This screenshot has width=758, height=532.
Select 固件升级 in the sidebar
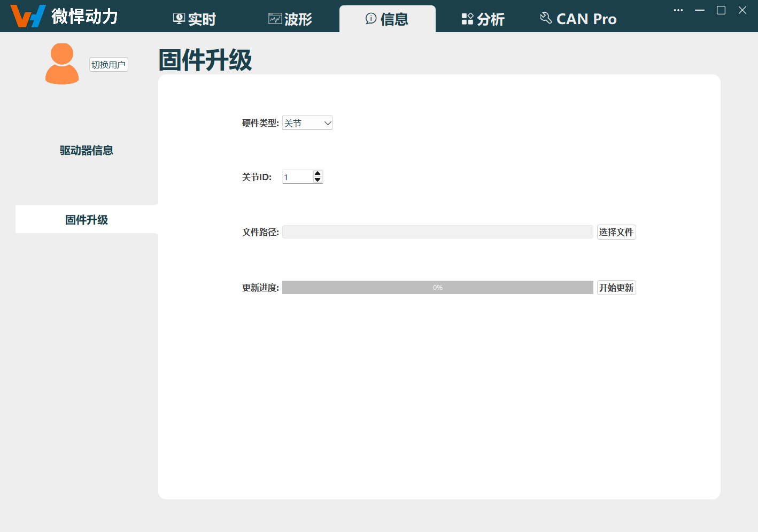86,219
